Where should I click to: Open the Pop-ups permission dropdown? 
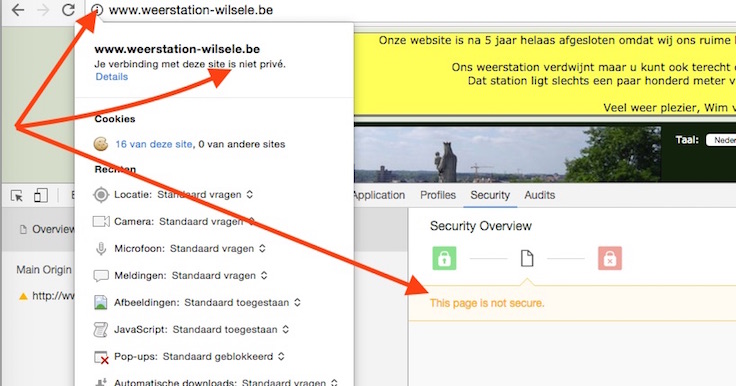click(223, 356)
